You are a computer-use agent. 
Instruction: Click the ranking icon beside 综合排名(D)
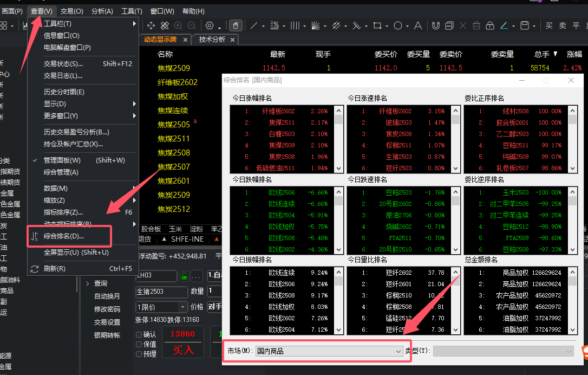click(x=35, y=236)
